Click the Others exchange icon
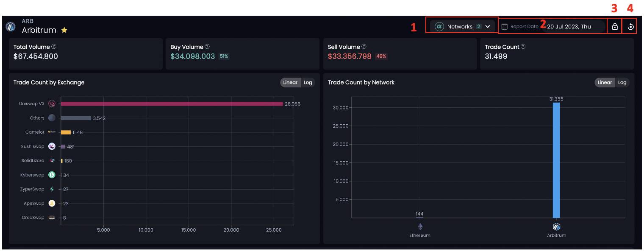644x252 pixels. tap(52, 118)
